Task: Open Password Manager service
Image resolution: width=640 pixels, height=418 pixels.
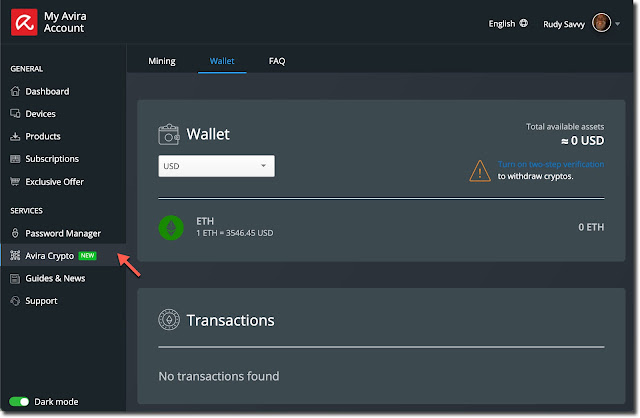Action: click(x=63, y=233)
